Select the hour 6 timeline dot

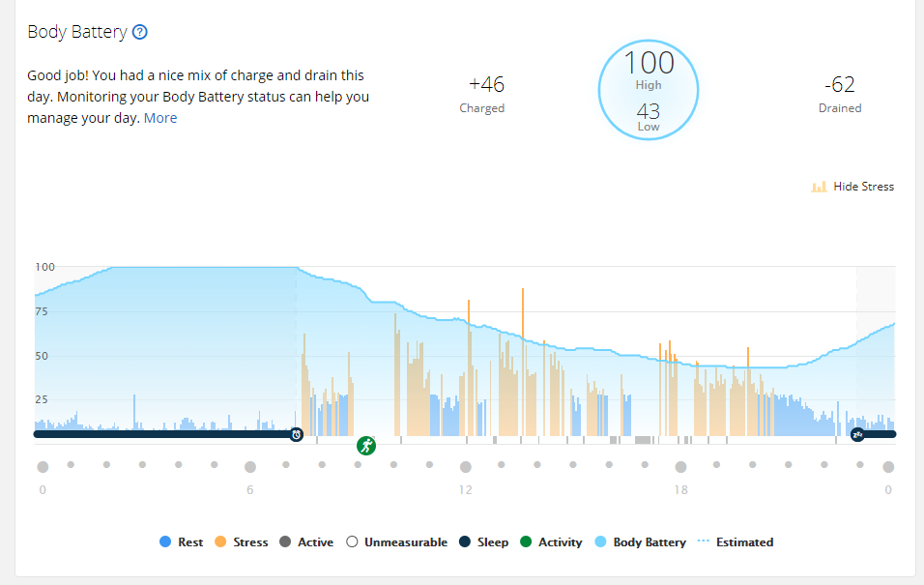click(x=250, y=467)
